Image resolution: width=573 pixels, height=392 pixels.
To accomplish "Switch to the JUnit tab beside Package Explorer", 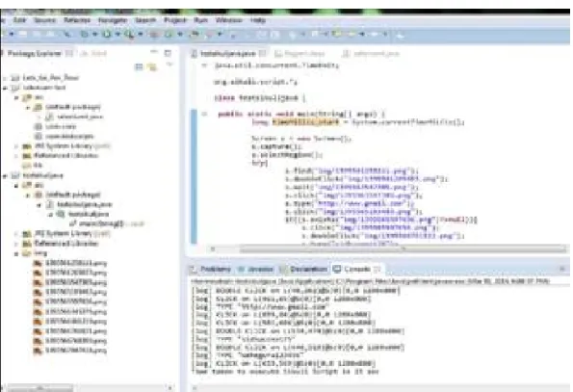I will [x=93, y=53].
